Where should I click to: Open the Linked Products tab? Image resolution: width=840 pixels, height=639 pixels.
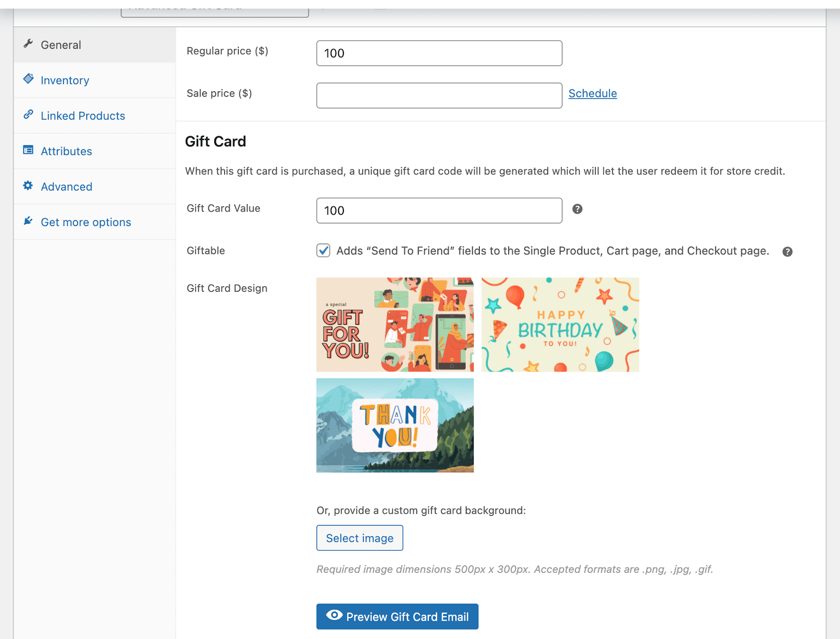tap(83, 116)
